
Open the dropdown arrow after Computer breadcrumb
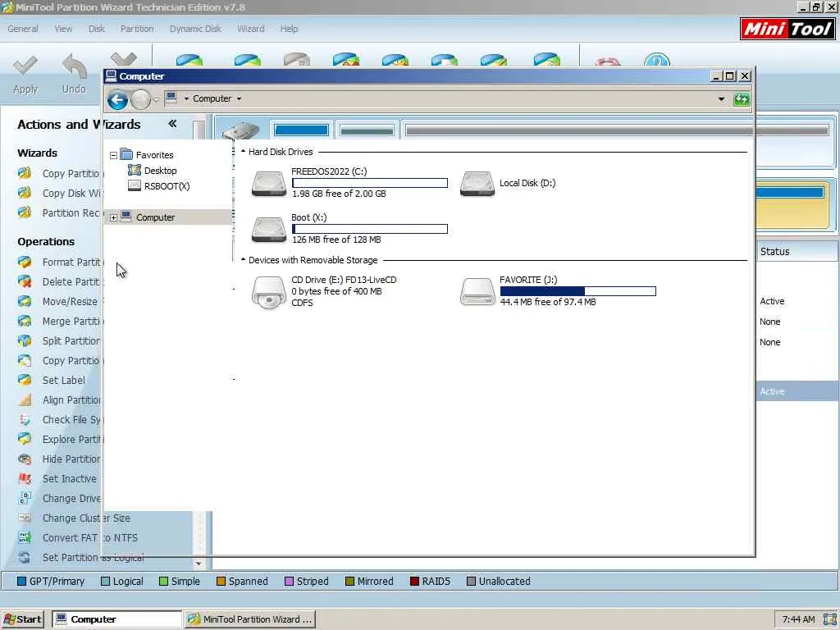point(239,99)
